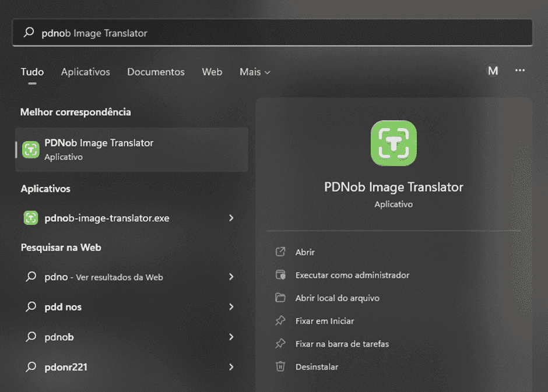Open the Documentos search tab
The width and height of the screenshot is (548, 392).
(x=156, y=72)
